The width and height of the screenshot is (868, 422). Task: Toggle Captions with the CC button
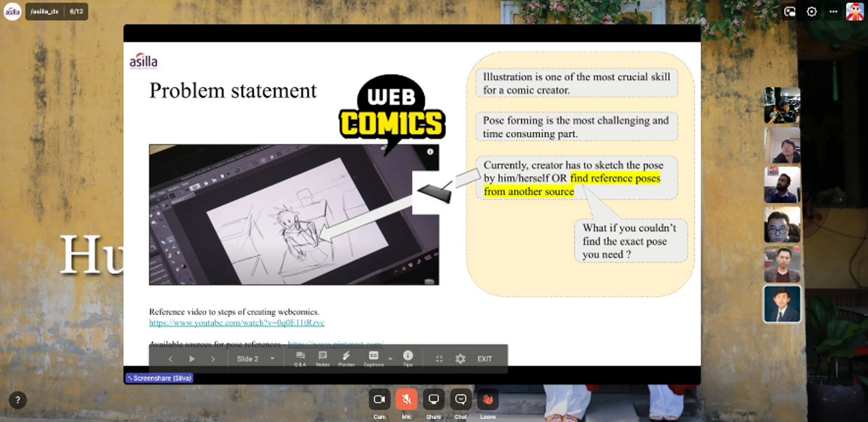374,359
